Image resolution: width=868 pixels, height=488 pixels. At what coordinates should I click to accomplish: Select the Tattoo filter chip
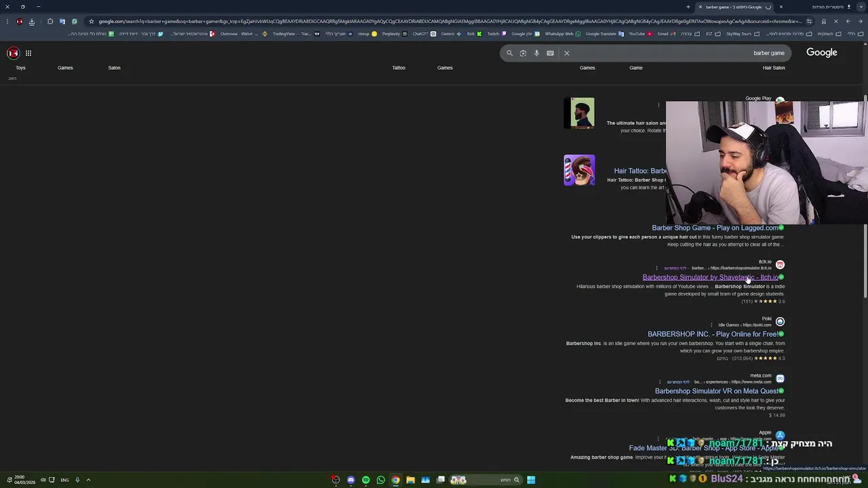[x=399, y=68]
